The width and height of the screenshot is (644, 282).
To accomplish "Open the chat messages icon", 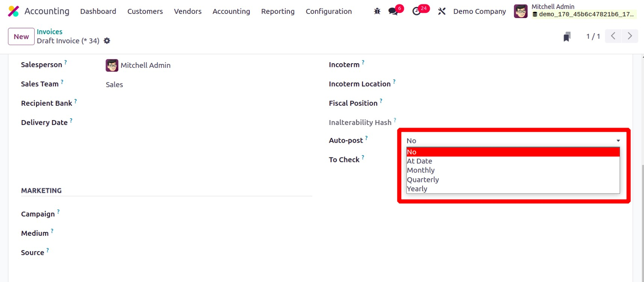I will tap(393, 11).
